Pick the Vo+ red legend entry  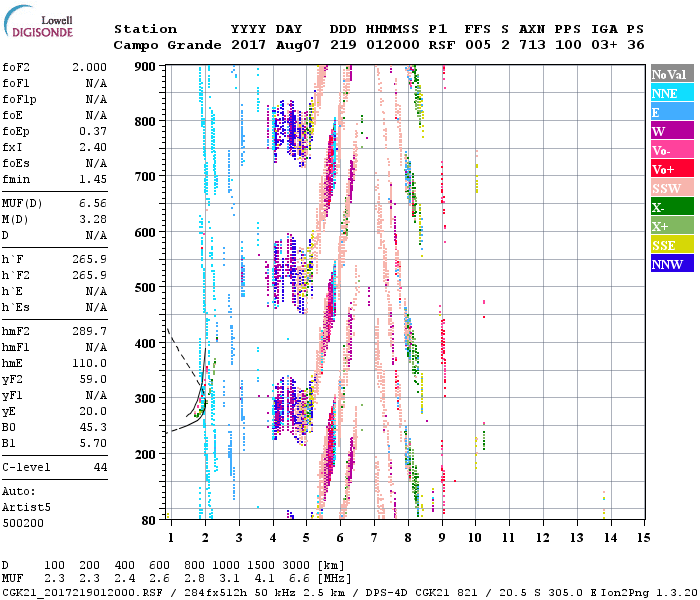click(671, 169)
